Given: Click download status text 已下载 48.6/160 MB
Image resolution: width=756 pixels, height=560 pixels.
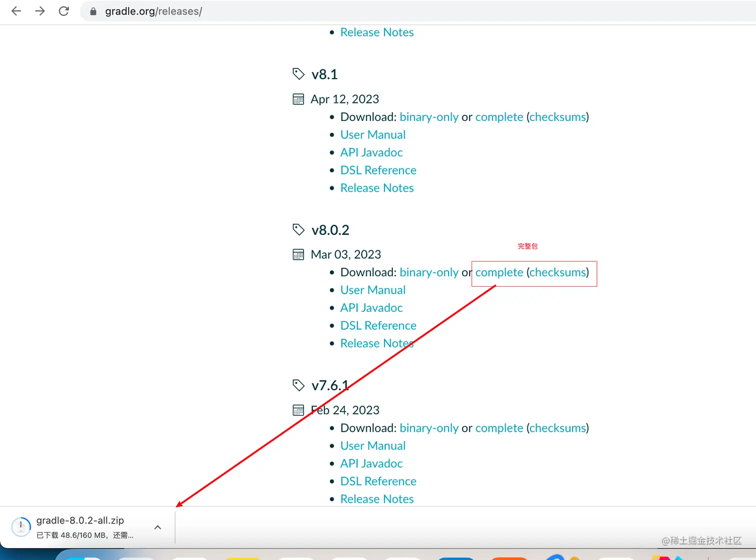Looking at the screenshot, I should (71, 536).
